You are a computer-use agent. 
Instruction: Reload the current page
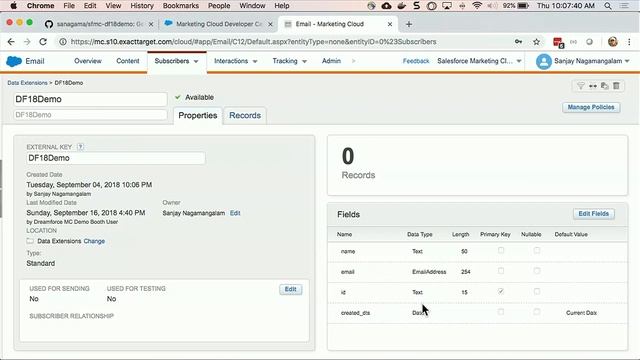pyautogui.click(x=43, y=42)
